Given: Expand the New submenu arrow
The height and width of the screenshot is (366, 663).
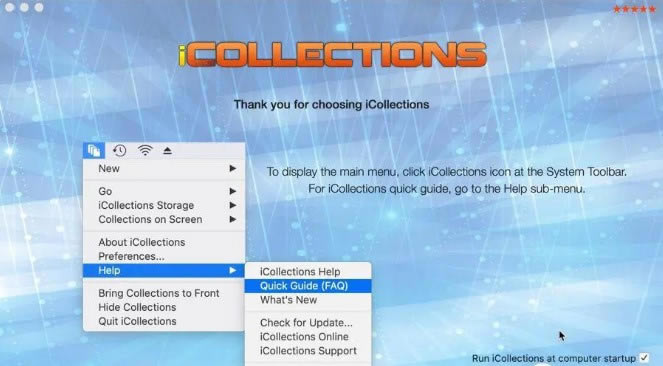Looking at the screenshot, I should coord(233,168).
